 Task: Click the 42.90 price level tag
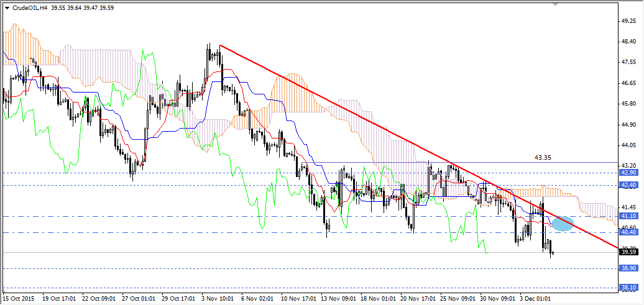(x=629, y=173)
